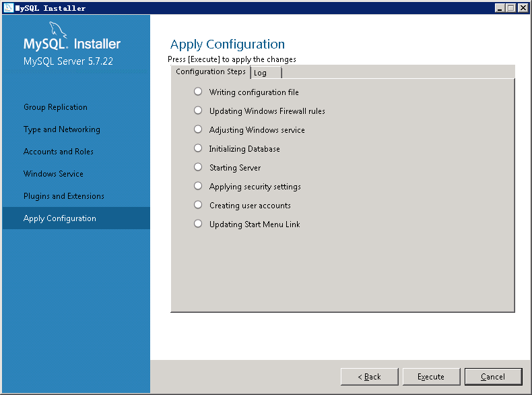Select Apply Configuration sidebar step

(x=76, y=218)
